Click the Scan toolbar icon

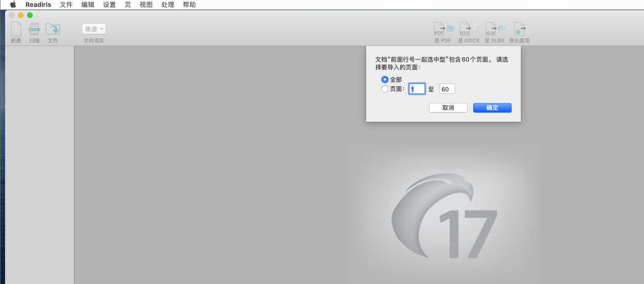(34, 29)
